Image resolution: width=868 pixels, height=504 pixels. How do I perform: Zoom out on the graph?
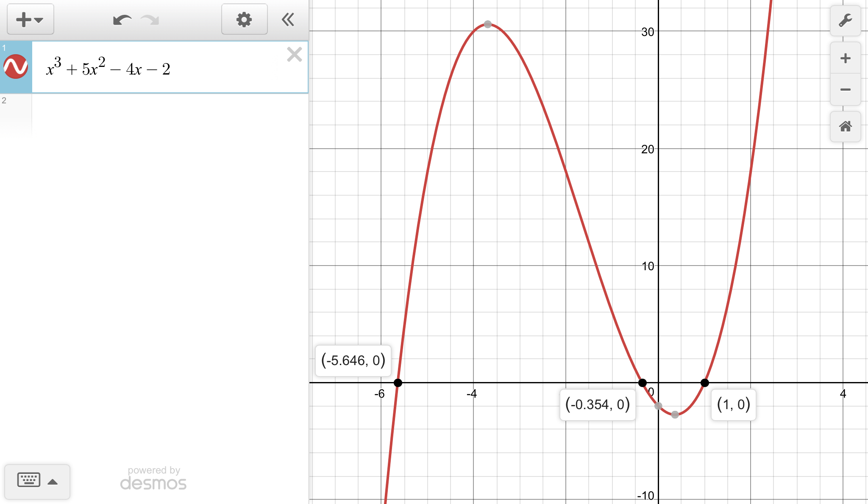(x=845, y=89)
